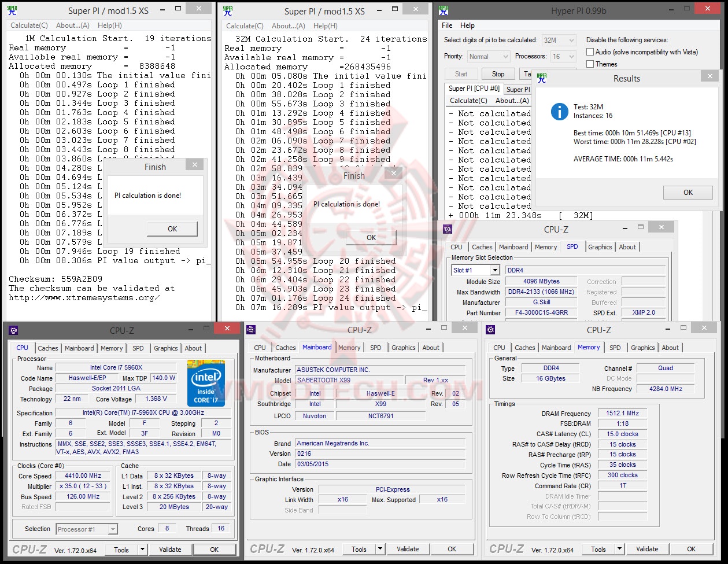
Task: Click the Model SABERTOOTH X99 field
Action: point(349,380)
